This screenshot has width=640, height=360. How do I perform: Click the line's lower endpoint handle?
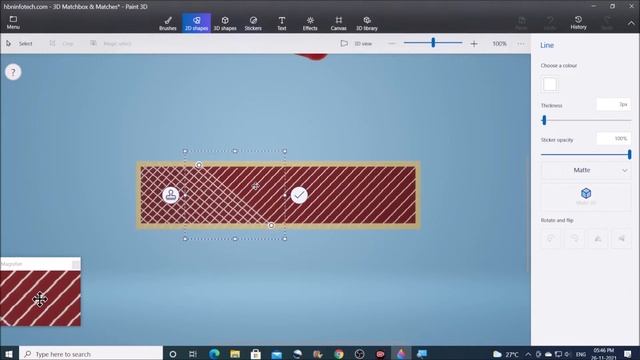coord(271,225)
